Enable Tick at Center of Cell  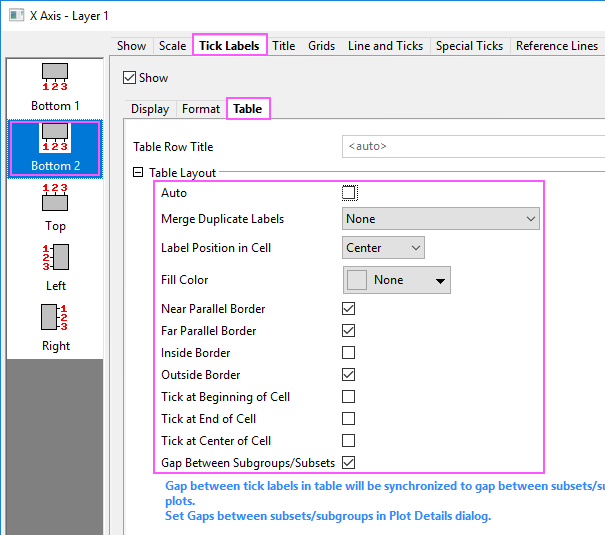(x=348, y=440)
